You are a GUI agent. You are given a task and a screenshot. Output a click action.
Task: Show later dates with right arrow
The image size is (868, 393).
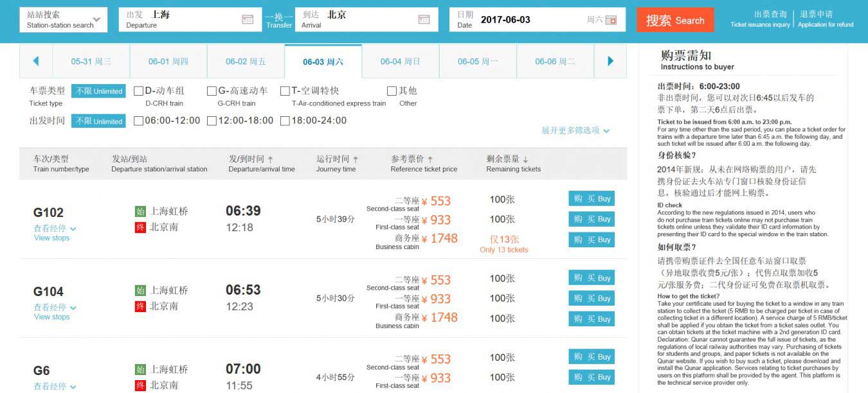[x=610, y=62]
